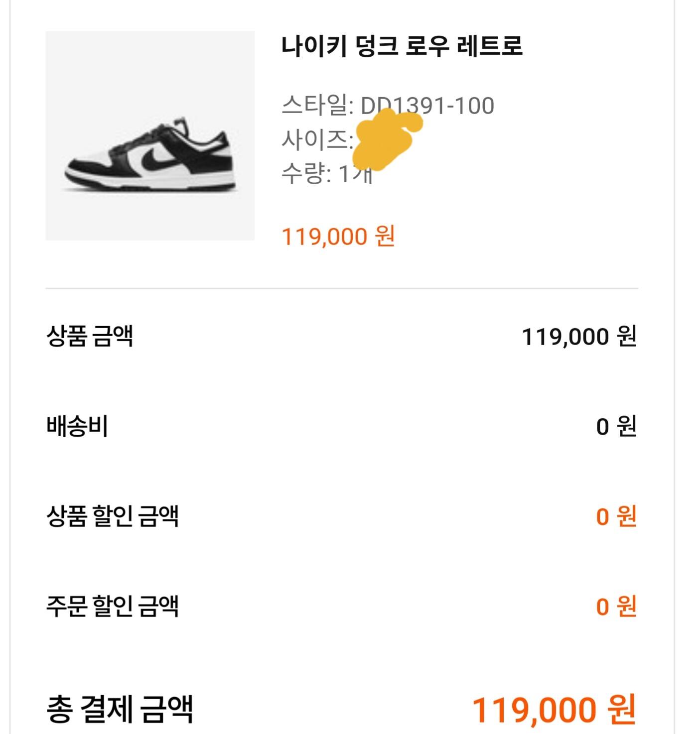Click the divider line below the product
700x734 pixels.
[342, 288]
